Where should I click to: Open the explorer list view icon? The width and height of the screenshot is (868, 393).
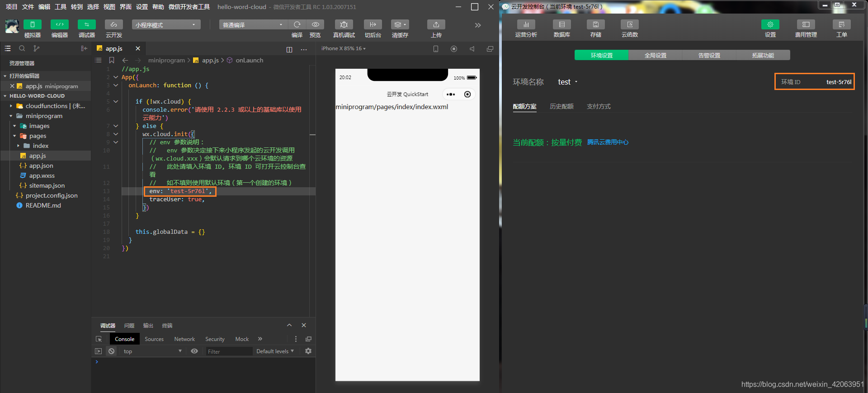(x=8, y=48)
